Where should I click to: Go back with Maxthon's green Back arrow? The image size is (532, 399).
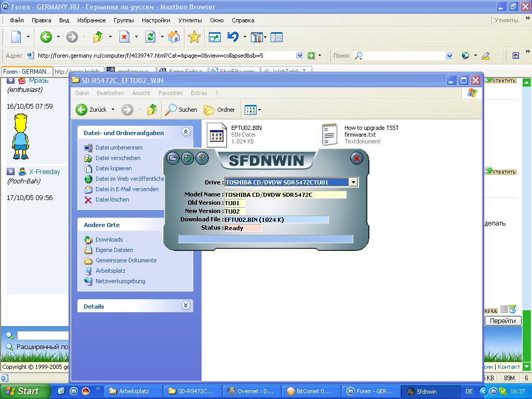pos(46,37)
